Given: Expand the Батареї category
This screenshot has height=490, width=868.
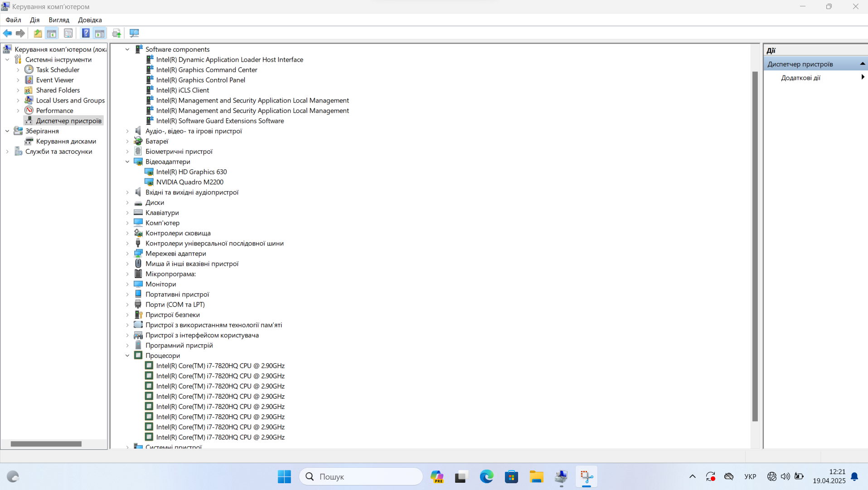Looking at the screenshot, I should click(x=127, y=141).
